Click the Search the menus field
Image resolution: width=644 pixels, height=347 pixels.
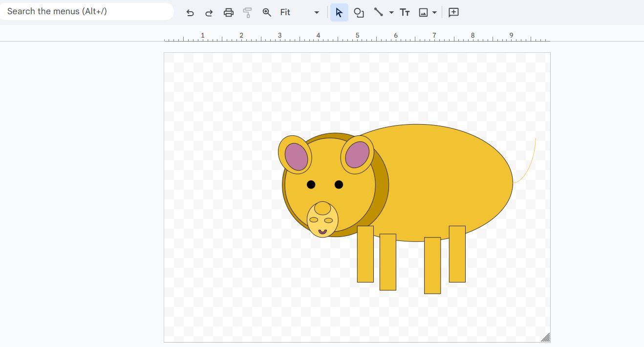point(87,11)
